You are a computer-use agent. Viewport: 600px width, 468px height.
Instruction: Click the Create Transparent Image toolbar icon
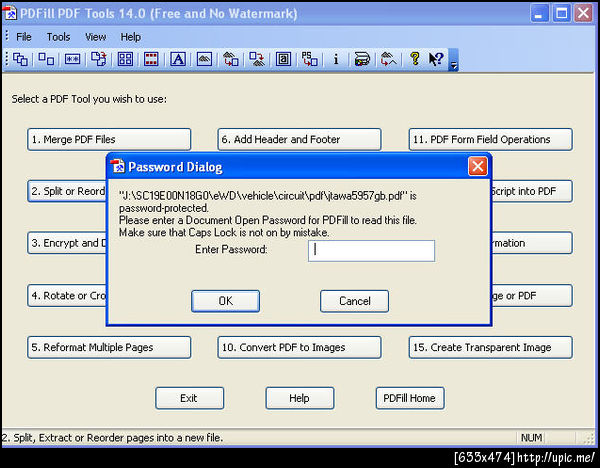388,59
